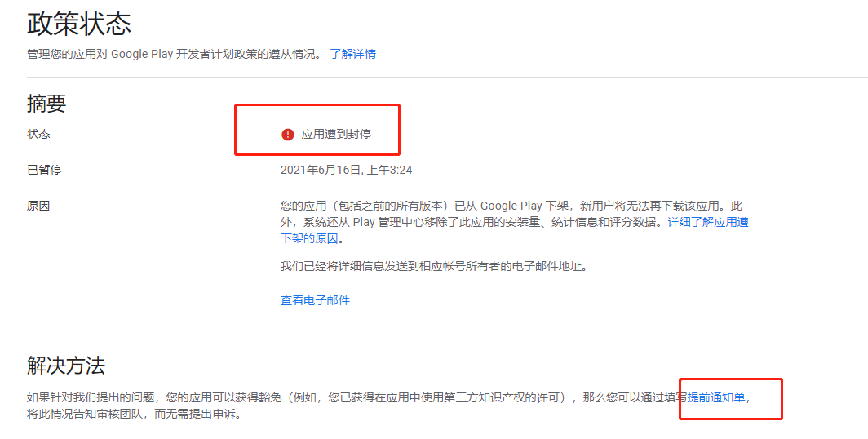Click the line 将此情况告知审核团队
The height and width of the screenshot is (439, 868).
pyautogui.click(x=134, y=414)
